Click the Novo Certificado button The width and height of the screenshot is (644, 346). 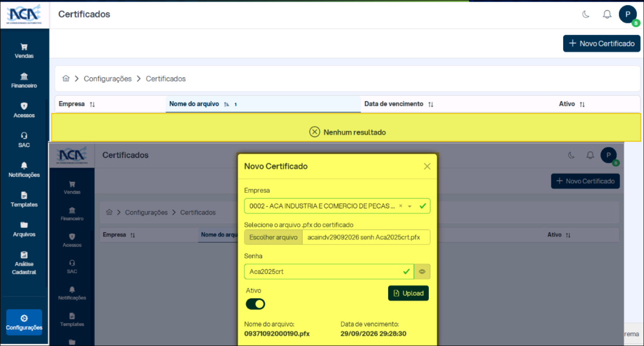(x=601, y=44)
